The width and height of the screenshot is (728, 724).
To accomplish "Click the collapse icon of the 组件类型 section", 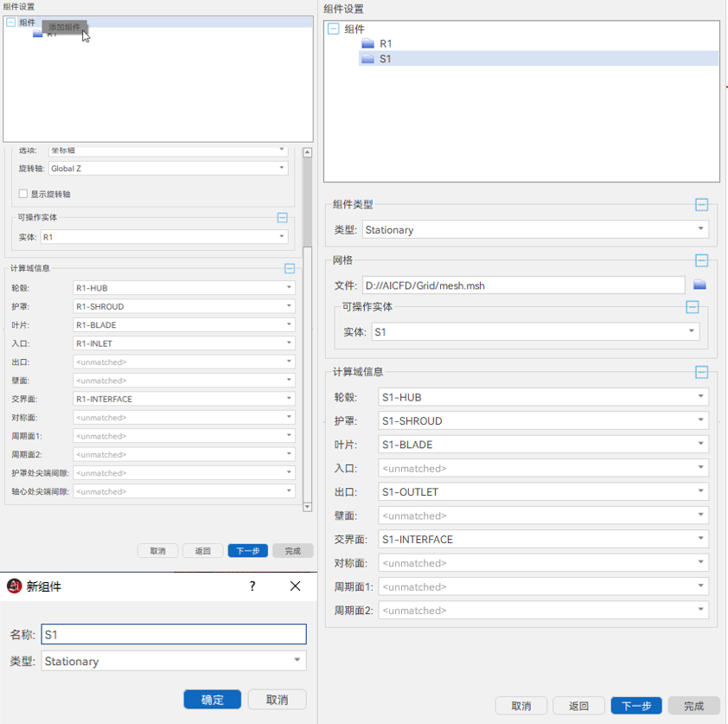I will 702,205.
